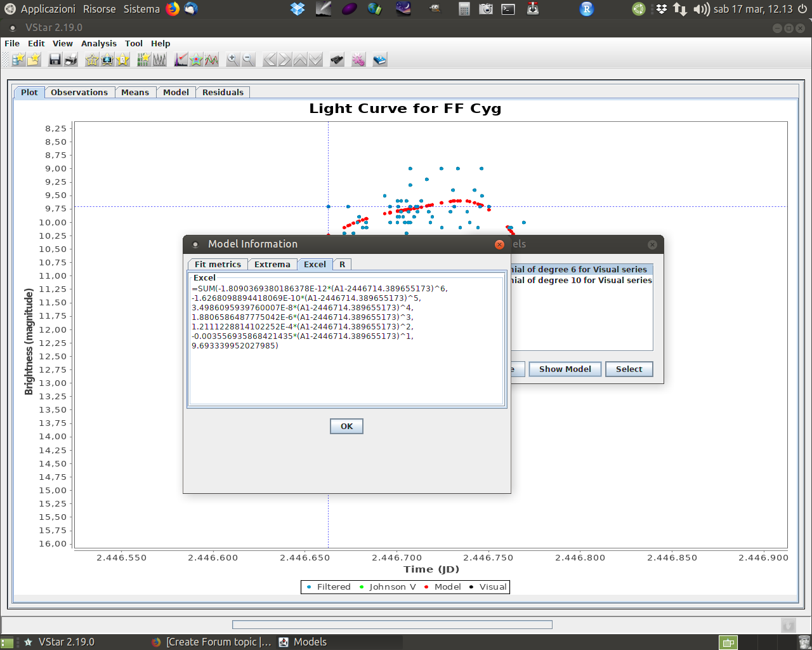Image resolution: width=812 pixels, height=650 pixels.
Task: Click the pink gears icon in toolbar
Action: pos(358,60)
